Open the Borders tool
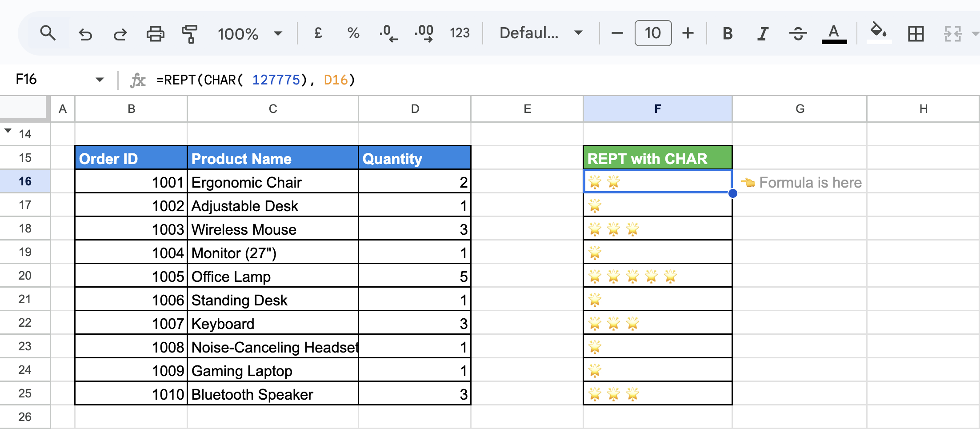The width and height of the screenshot is (980, 429). (x=916, y=34)
